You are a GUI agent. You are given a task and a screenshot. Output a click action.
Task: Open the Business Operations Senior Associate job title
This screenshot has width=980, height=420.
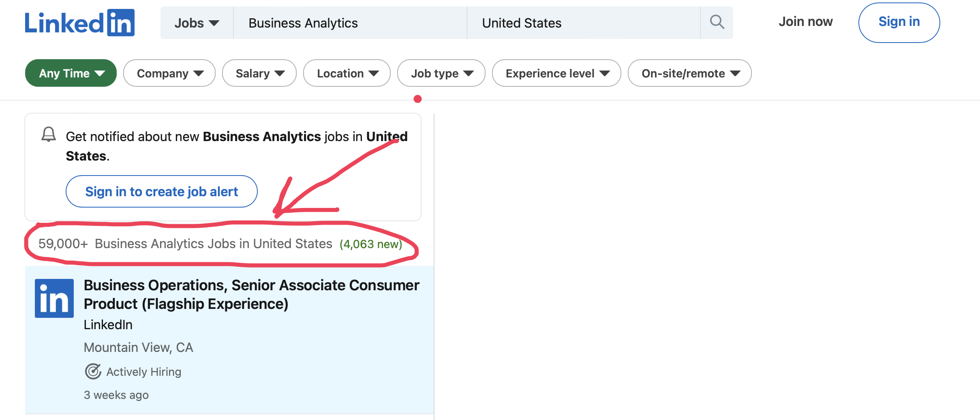(x=251, y=294)
